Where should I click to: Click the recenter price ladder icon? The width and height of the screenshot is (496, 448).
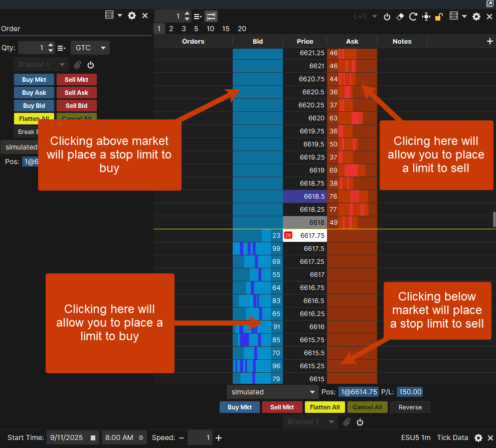point(426,16)
